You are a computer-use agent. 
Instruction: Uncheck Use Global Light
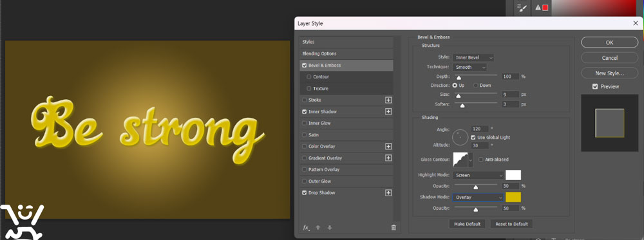tap(473, 138)
